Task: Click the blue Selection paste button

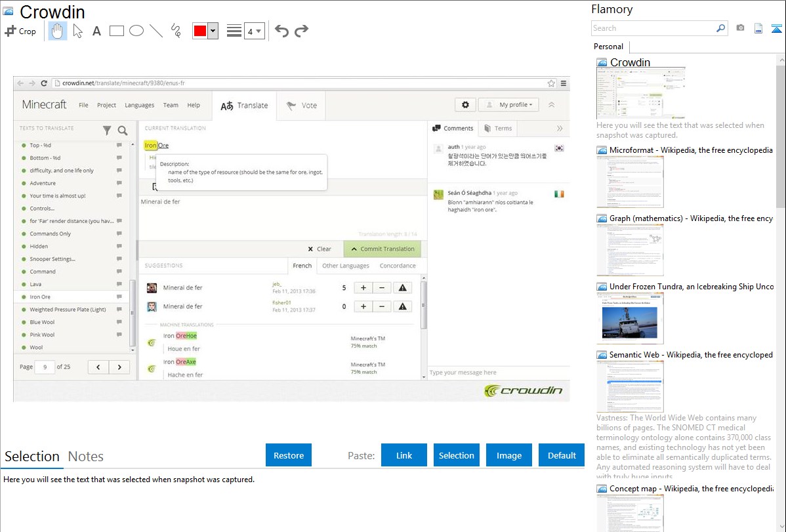Action: [457, 455]
